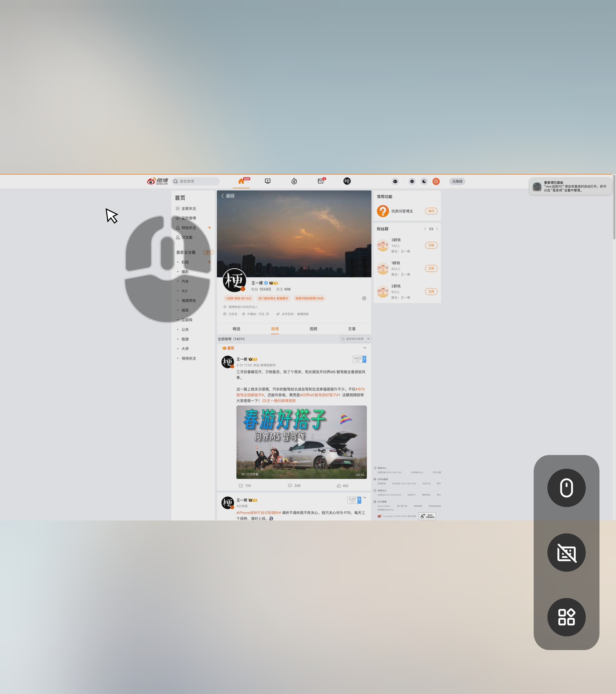Click 空降 for 2群铁 group

pos(431,292)
